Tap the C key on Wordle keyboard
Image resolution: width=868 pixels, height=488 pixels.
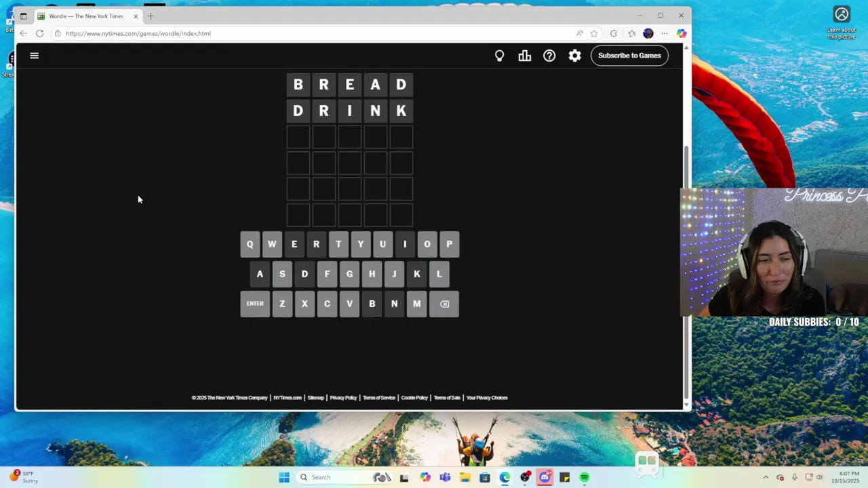pos(327,304)
